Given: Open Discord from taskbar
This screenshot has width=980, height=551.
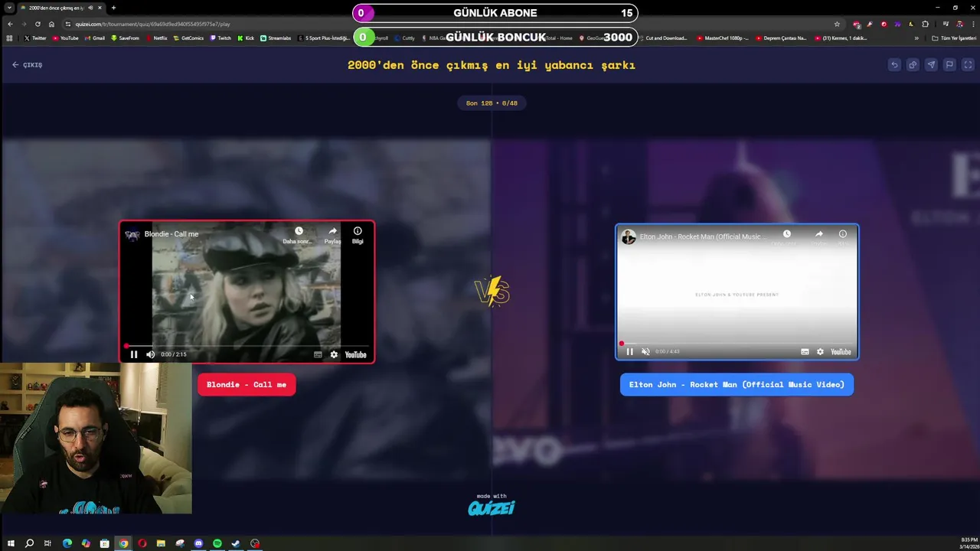Looking at the screenshot, I should 198,543.
